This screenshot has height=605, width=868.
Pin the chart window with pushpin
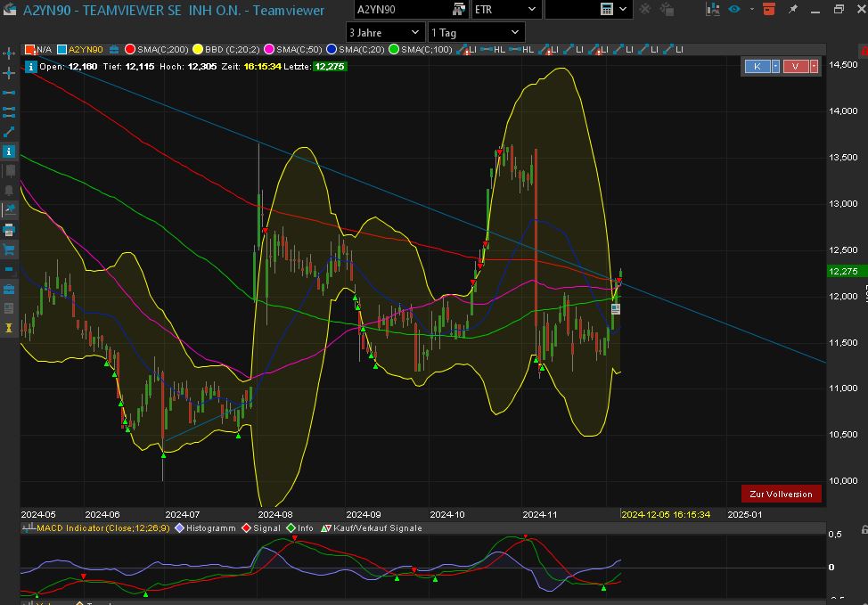(x=793, y=9)
